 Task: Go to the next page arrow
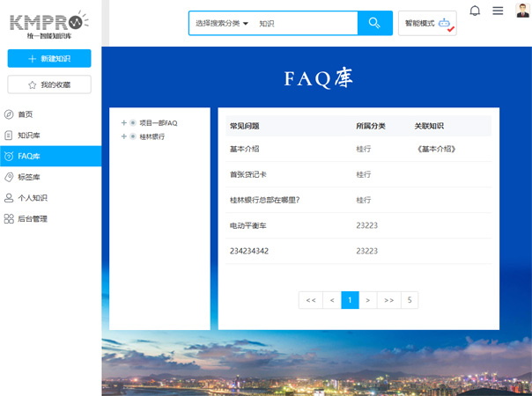368,300
